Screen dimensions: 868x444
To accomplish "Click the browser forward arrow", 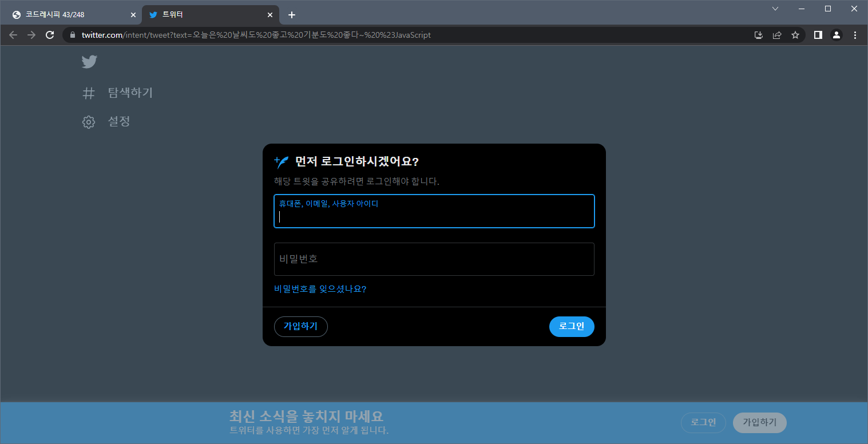I will (x=31, y=35).
